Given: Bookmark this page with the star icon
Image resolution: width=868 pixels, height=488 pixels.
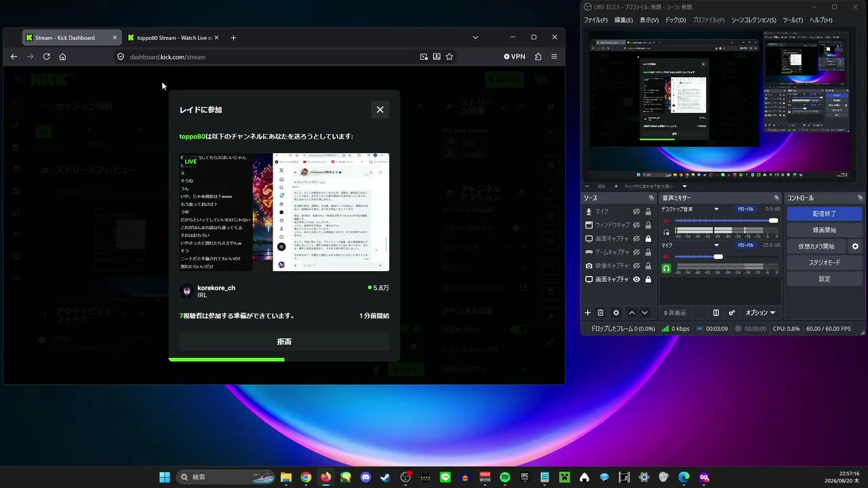Looking at the screenshot, I should (449, 57).
